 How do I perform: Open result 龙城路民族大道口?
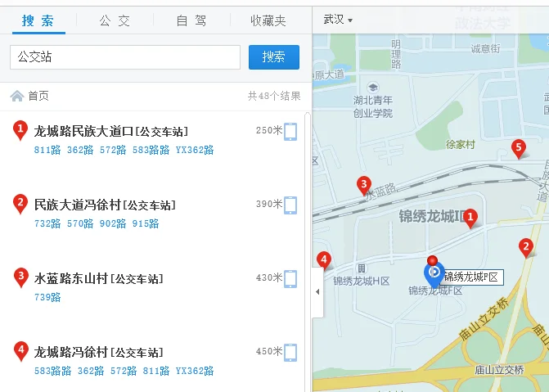[111, 132]
